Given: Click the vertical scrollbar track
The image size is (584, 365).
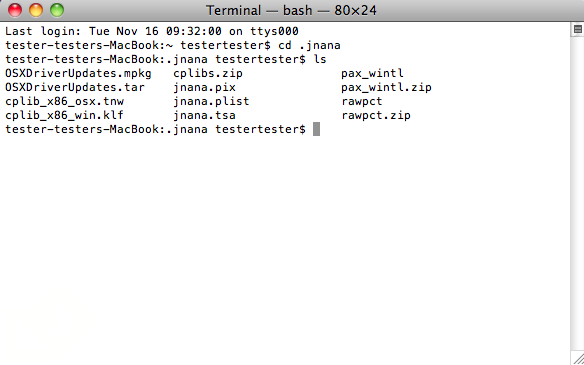Looking at the screenshot, I should pyautogui.click(x=577, y=194).
